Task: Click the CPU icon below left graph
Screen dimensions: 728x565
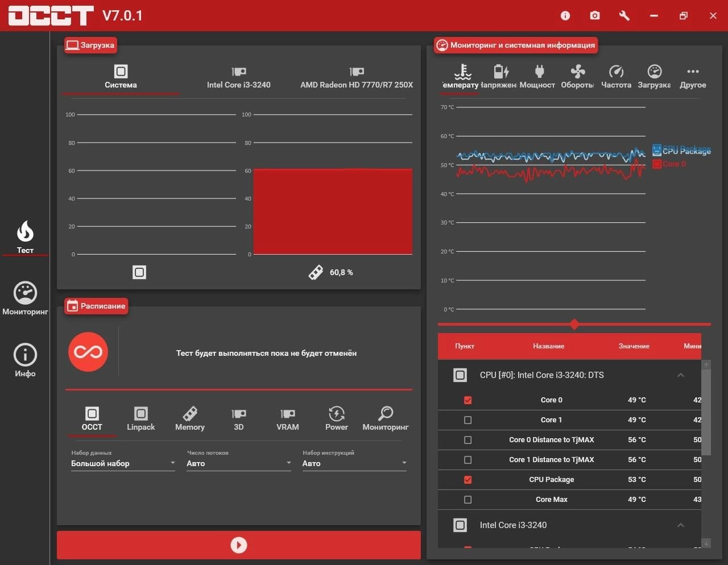Action: [139, 272]
